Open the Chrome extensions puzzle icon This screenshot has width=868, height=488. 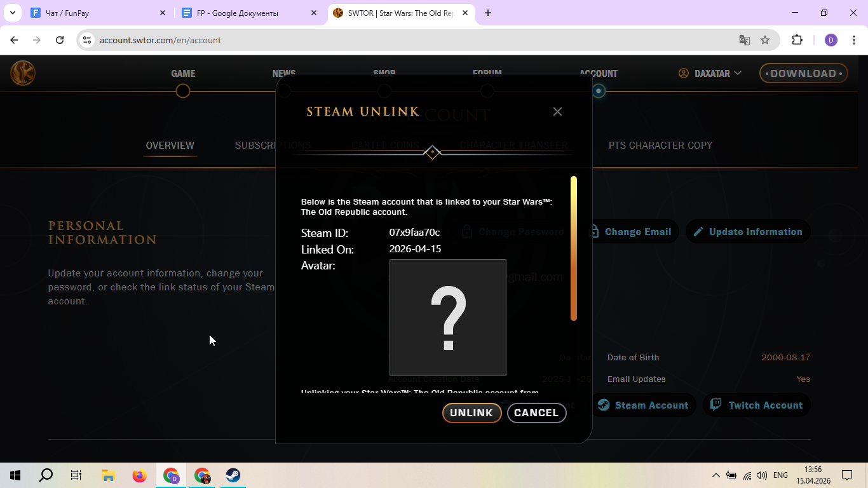797,40
